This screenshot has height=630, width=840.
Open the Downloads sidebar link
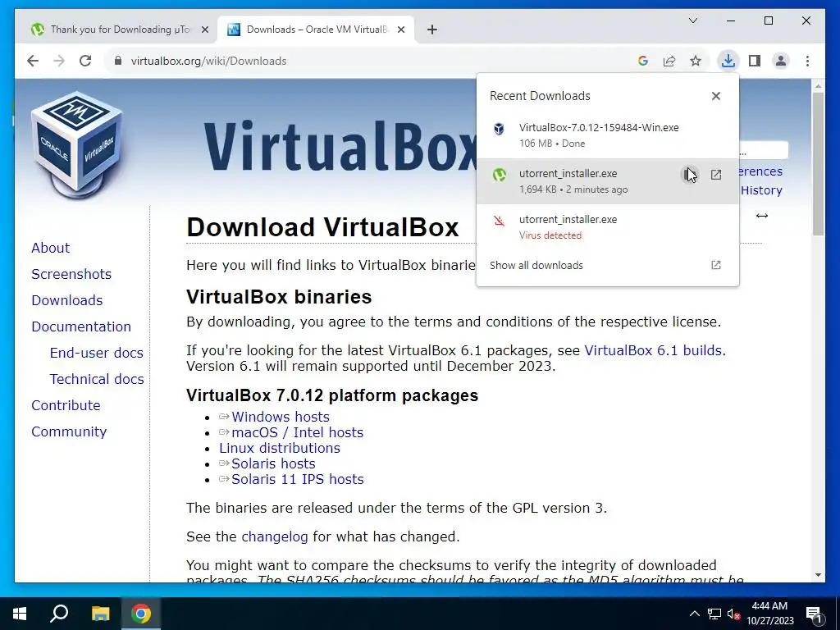coord(67,300)
